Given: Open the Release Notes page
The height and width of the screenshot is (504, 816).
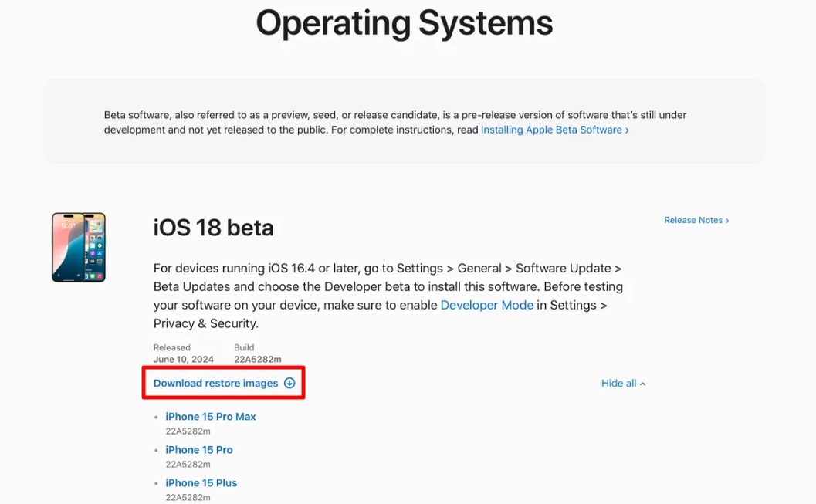Looking at the screenshot, I should coord(692,220).
